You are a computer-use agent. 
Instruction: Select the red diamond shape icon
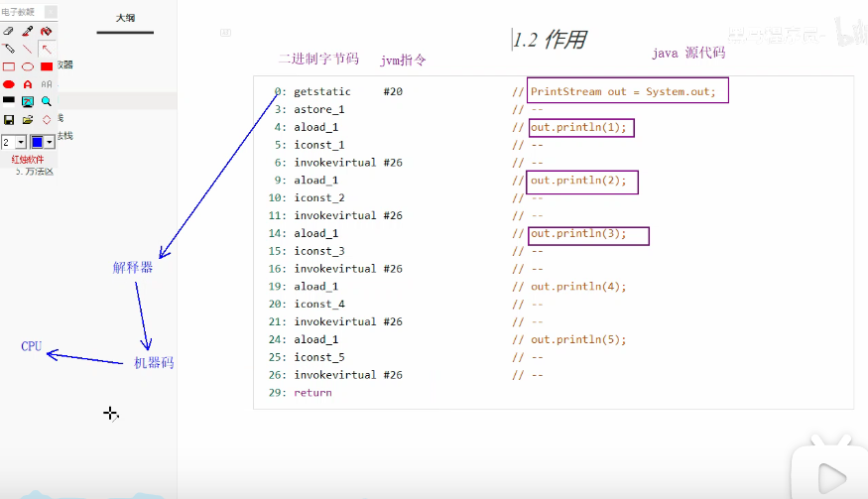(46, 120)
